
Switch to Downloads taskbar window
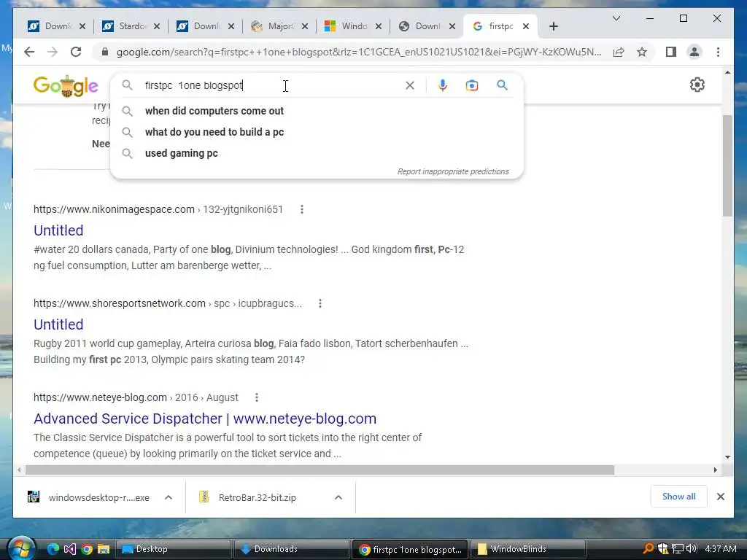tap(292, 549)
